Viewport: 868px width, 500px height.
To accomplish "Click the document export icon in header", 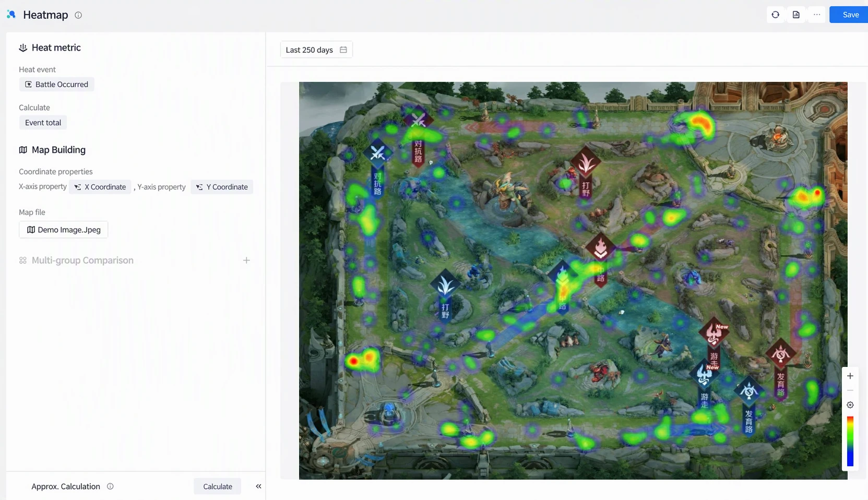I will 796,15.
